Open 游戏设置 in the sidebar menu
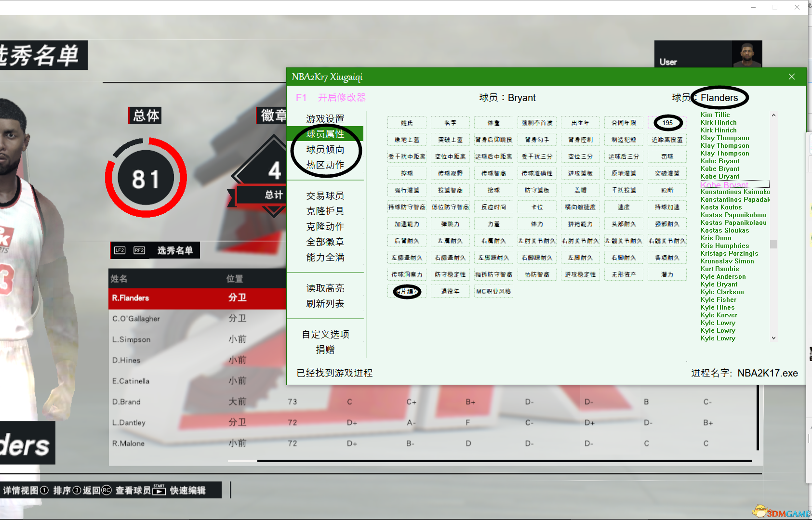The image size is (812, 520). [325, 118]
